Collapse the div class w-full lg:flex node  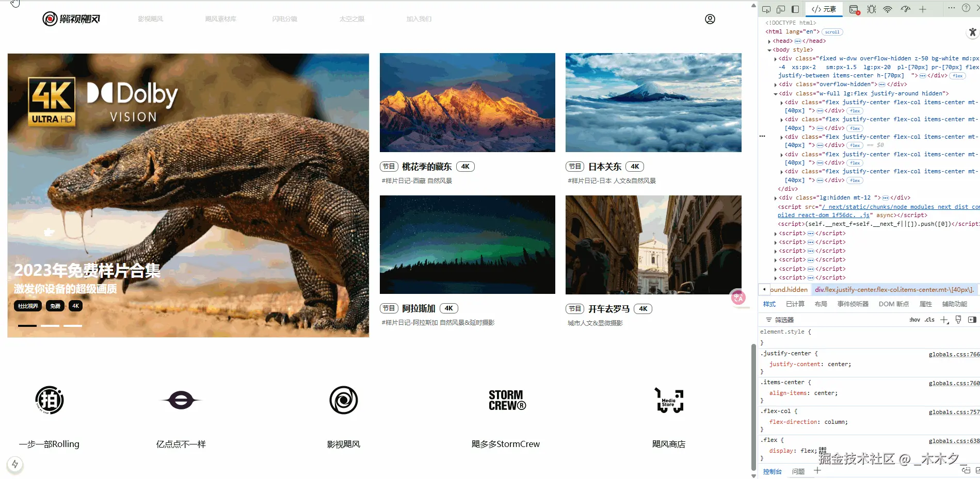[x=776, y=94]
